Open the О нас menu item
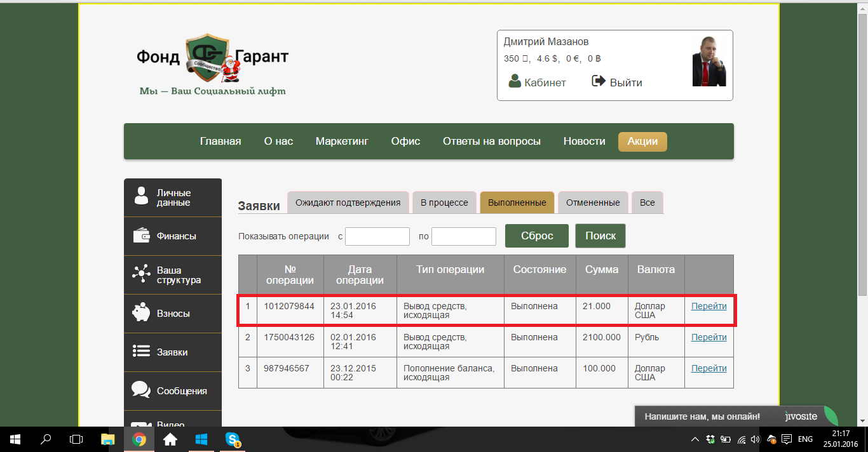 point(278,141)
